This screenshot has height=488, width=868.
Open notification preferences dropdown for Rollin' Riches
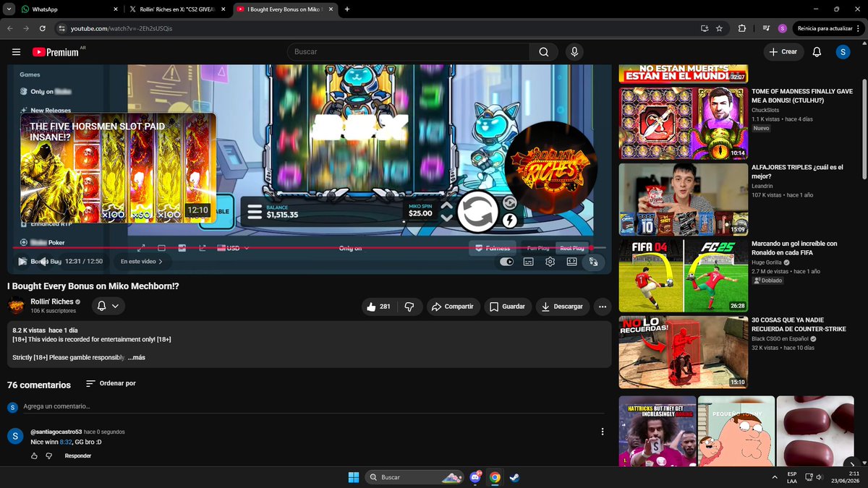(109, 307)
